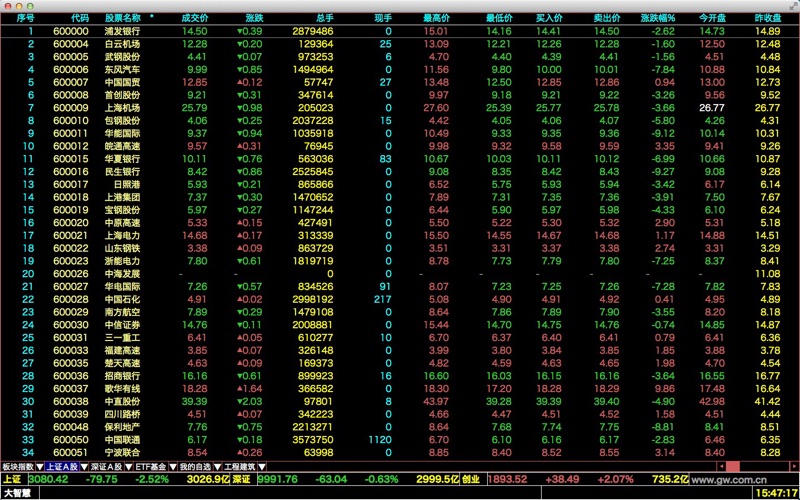Click the horizontal scrollbar right arrow
This screenshot has width=800, height=500.
[794, 466]
